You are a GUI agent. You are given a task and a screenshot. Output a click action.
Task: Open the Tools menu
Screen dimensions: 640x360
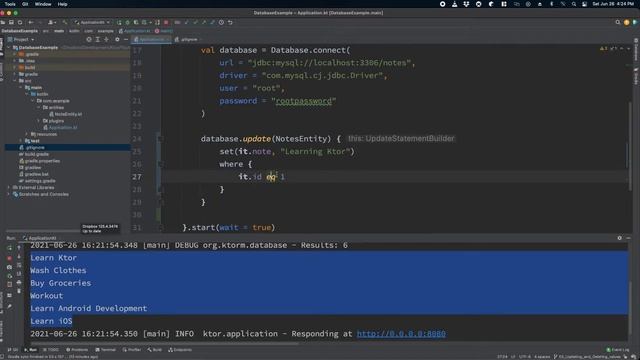[x=10, y=4]
